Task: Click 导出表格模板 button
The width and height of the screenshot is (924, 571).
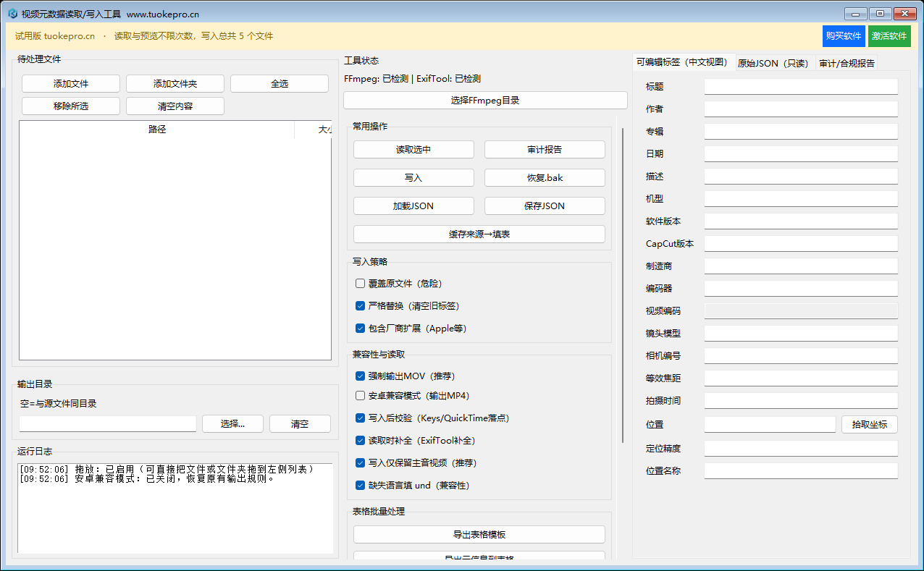Action: click(479, 535)
